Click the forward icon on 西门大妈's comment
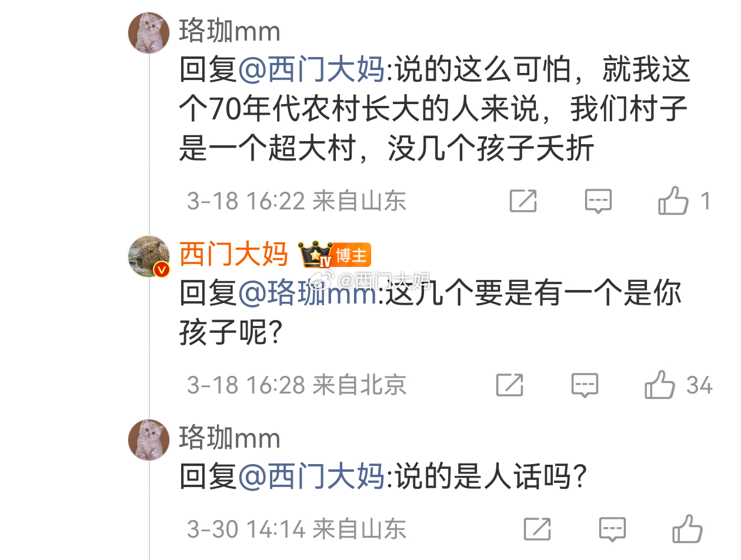The image size is (741, 560). [x=510, y=385]
